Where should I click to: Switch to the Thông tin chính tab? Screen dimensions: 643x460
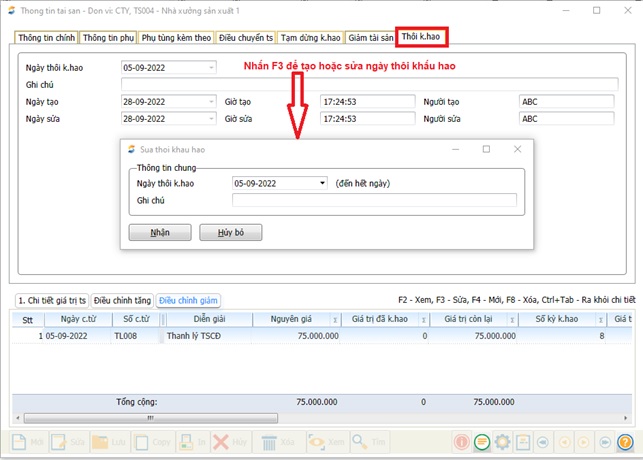[x=46, y=38]
